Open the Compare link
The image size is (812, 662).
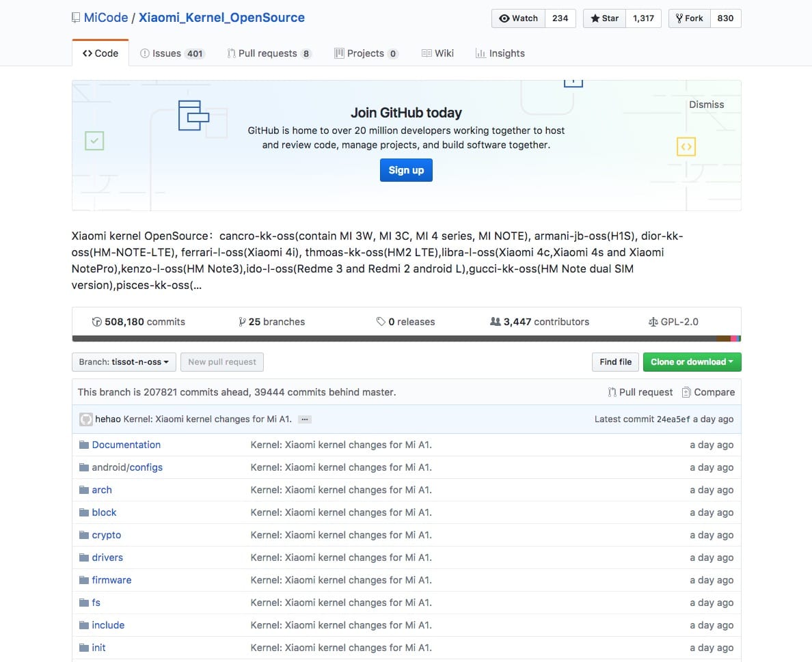(708, 392)
